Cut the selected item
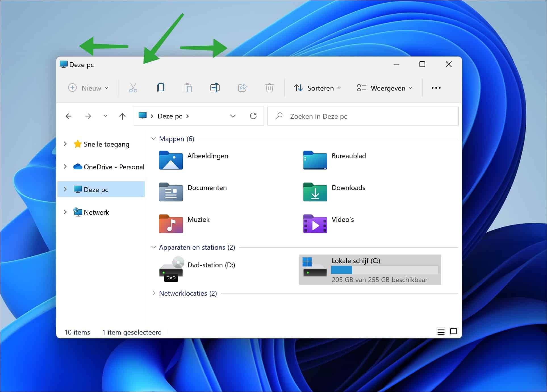Screen dimensions: 547x392 [132, 88]
